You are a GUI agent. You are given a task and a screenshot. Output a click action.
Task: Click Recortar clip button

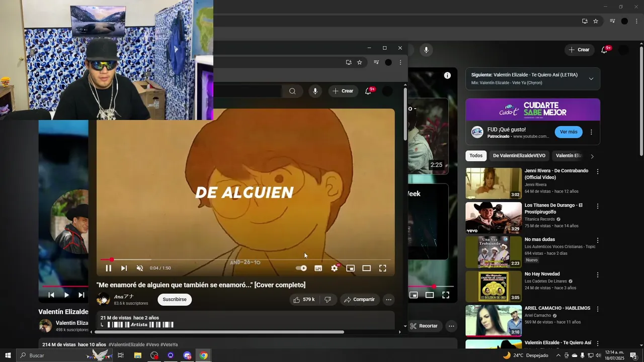point(424,326)
